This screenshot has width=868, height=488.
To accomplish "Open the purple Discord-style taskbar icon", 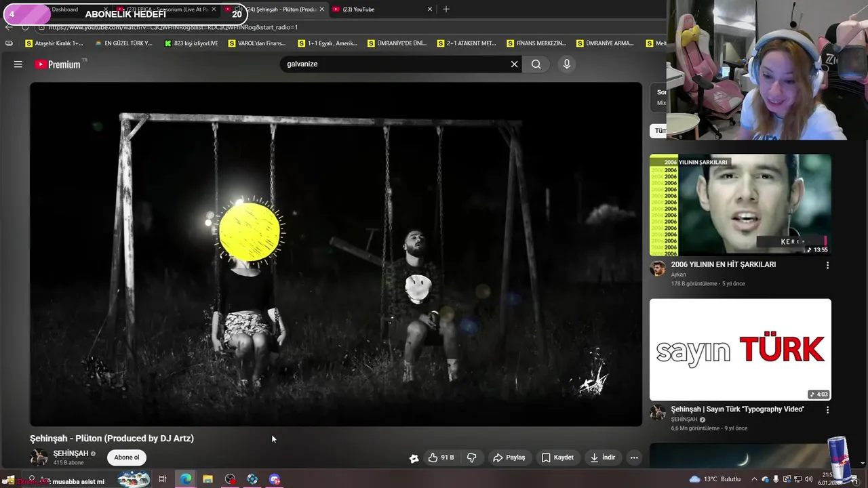I will (x=274, y=479).
